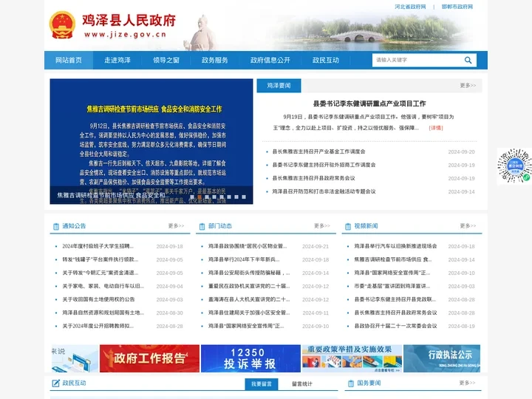Viewport: 532px width, 399px height.
Task: Open 河北省政府网 link
Action: (x=410, y=7)
